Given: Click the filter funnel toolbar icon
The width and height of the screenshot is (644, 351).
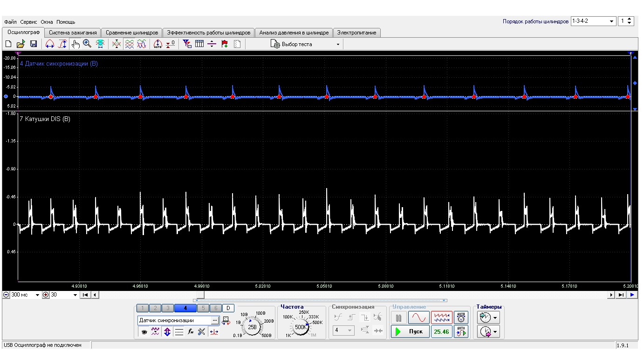Looking at the screenshot, I should tap(187, 44).
